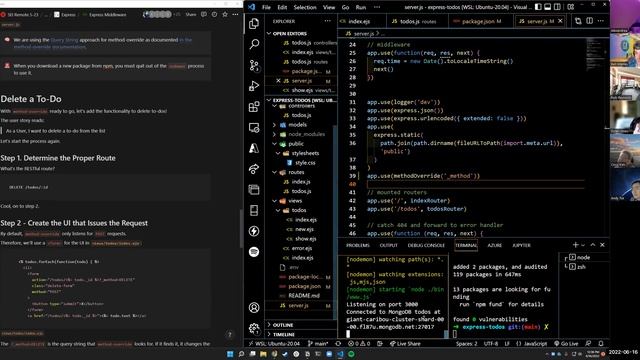Switch to the DEBUG CONSOLE panel tab
Screen dimensions: 640x360
tap(426, 245)
